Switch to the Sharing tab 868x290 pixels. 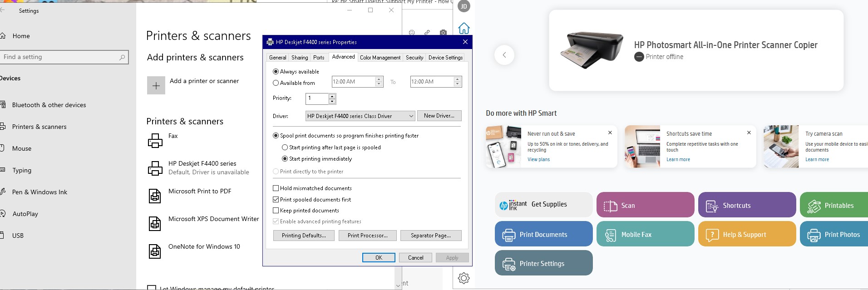[300, 58]
